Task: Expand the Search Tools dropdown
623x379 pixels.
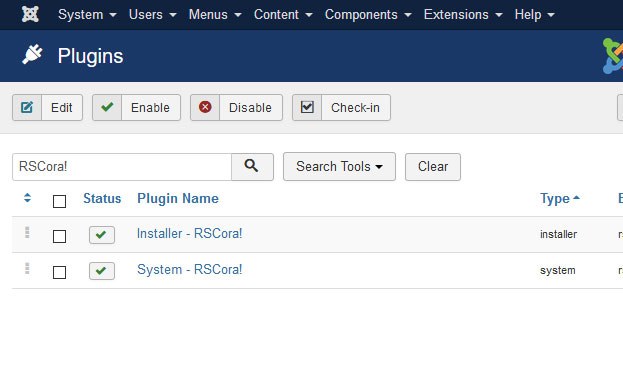Action: (x=339, y=166)
